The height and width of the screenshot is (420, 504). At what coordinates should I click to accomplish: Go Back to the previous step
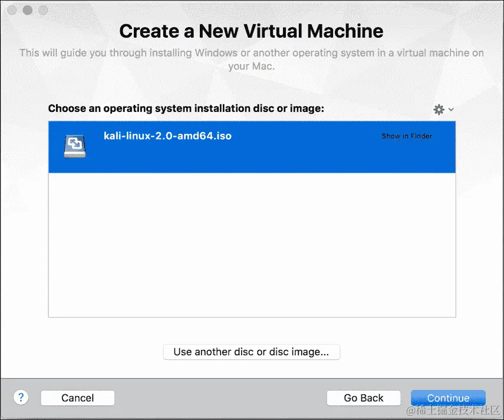click(x=364, y=398)
